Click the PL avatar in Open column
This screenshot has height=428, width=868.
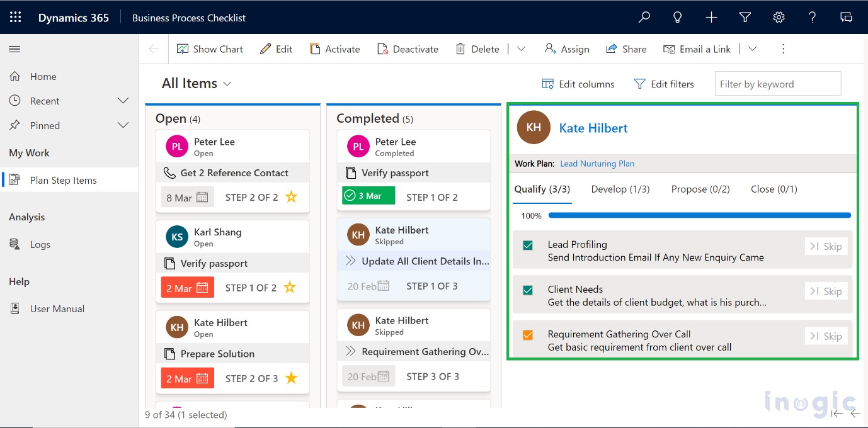point(177,147)
